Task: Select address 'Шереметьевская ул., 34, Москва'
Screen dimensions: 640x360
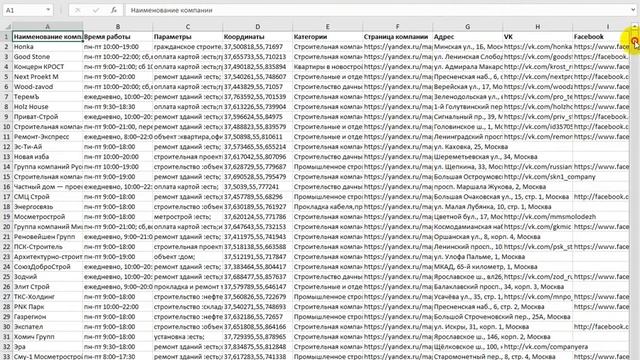Action: (468, 157)
